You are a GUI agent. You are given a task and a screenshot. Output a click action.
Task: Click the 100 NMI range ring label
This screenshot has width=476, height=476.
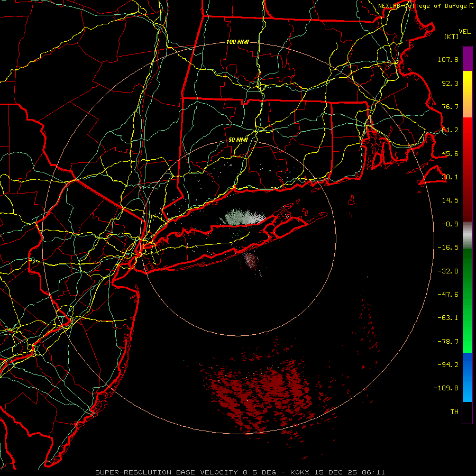[x=237, y=42]
